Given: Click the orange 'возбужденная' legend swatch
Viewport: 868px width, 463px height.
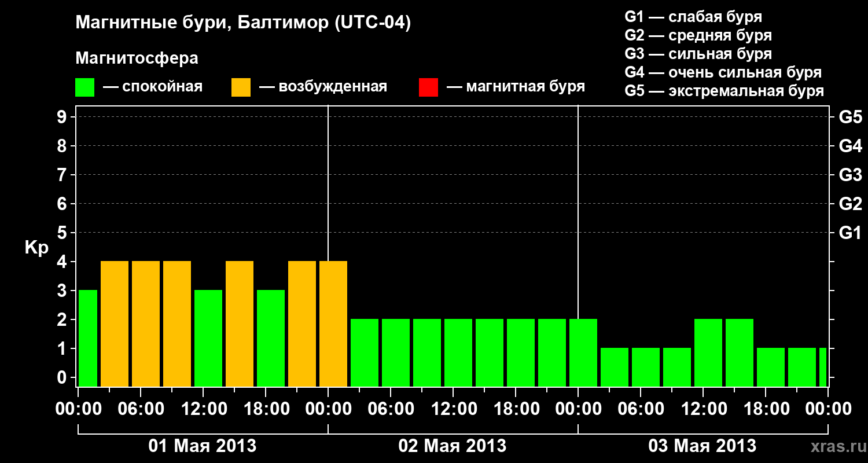Looking at the screenshot, I should coord(241,87).
